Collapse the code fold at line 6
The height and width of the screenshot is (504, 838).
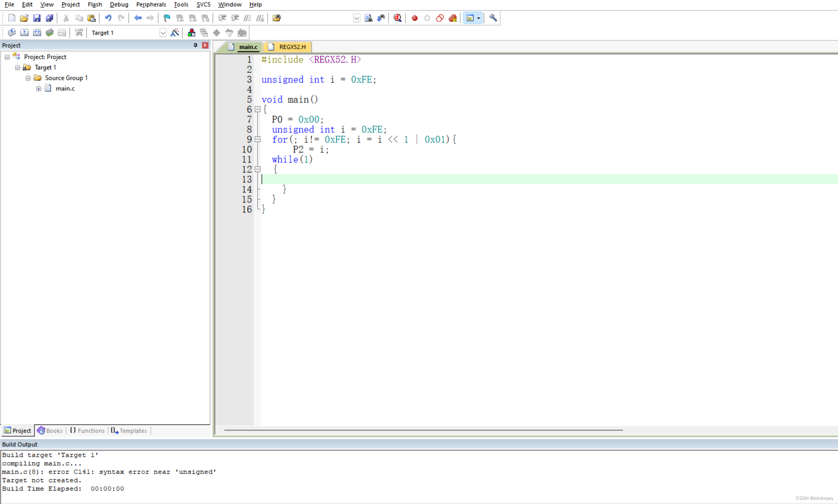tap(257, 109)
